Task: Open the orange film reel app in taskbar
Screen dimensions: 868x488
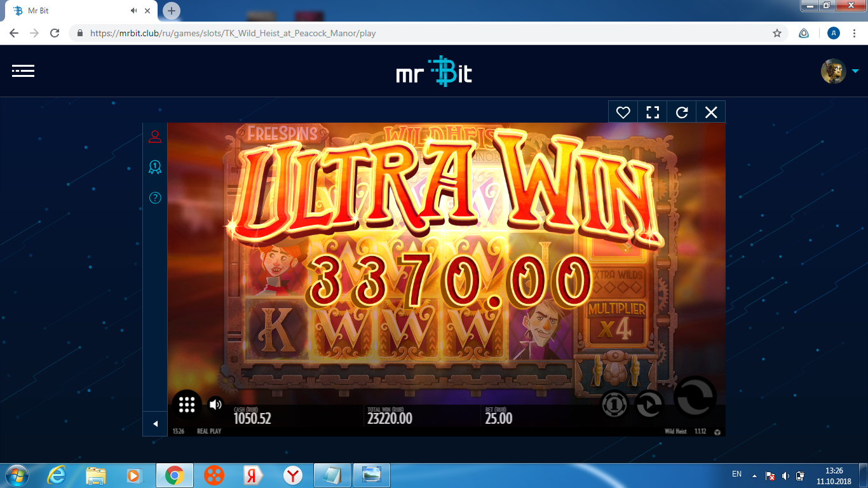Action: pos(215,475)
